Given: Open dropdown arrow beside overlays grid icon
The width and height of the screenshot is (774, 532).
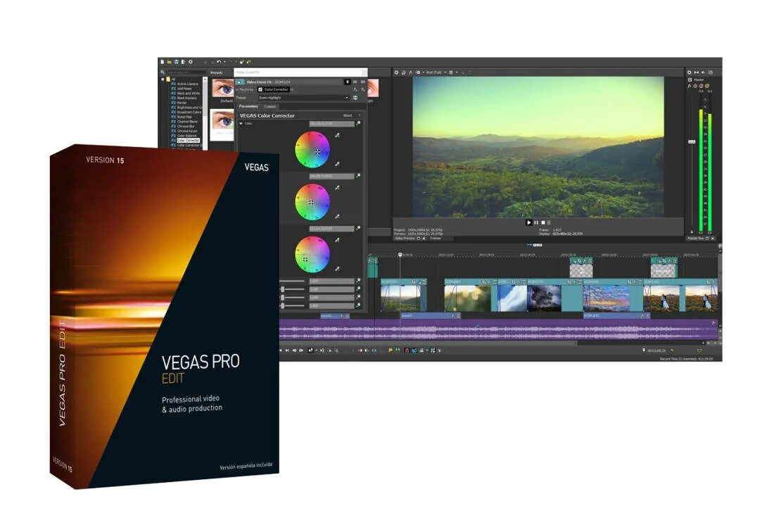Looking at the screenshot, I should coord(456,72).
